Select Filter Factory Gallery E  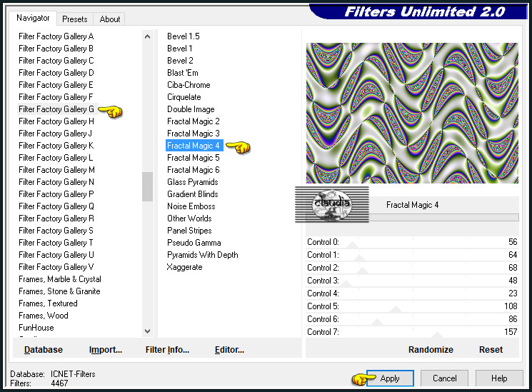[x=56, y=85]
